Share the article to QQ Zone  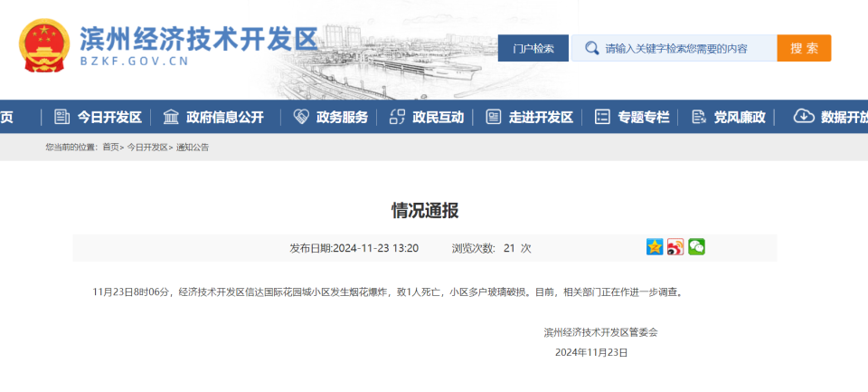(x=655, y=247)
